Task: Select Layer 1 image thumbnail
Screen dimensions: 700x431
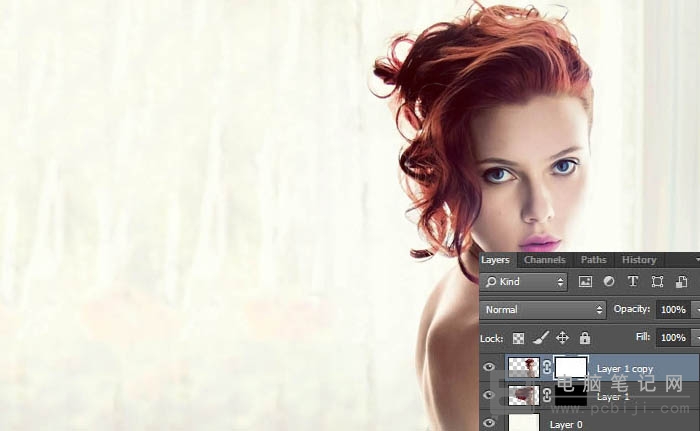Action: [524, 395]
